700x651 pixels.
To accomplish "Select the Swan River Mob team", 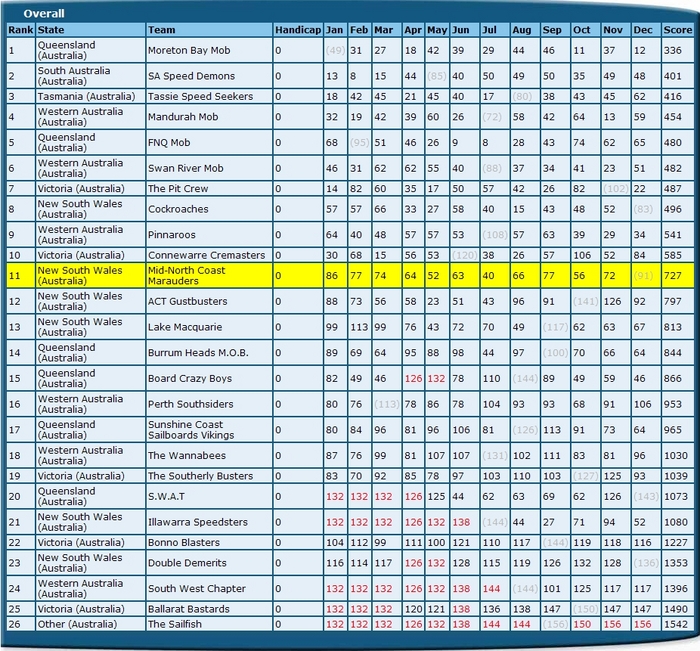I will point(186,168).
